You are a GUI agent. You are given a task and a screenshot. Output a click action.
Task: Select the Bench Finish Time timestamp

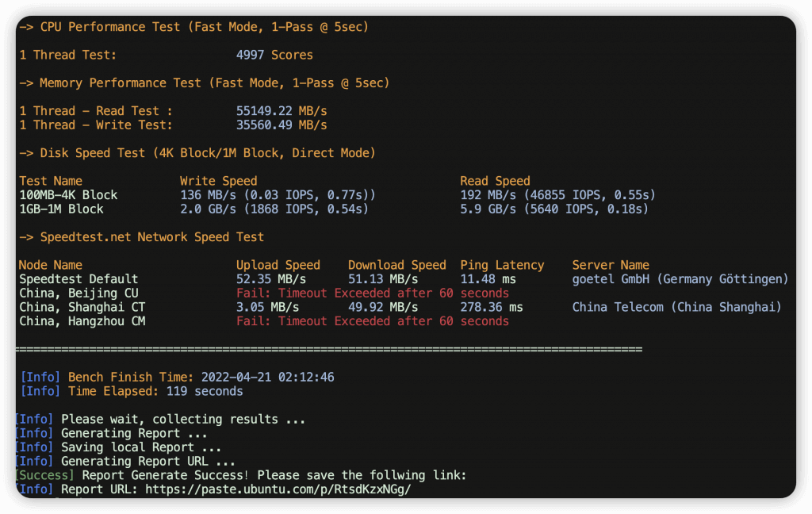click(x=268, y=378)
